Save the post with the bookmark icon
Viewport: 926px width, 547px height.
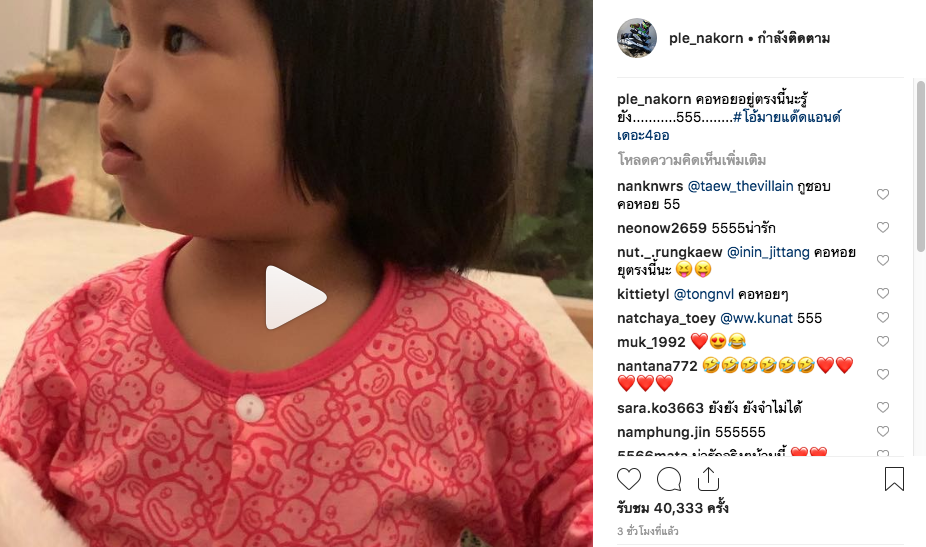click(894, 479)
